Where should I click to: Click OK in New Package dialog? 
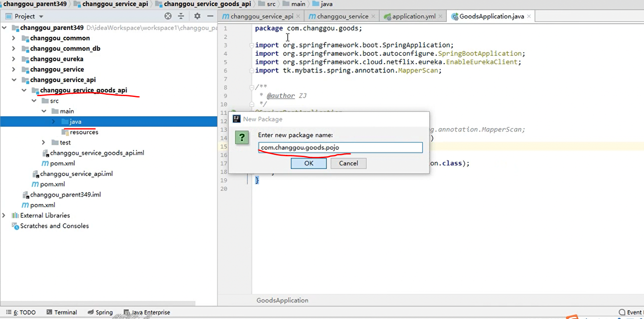pyautogui.click(x=309, y=163)
